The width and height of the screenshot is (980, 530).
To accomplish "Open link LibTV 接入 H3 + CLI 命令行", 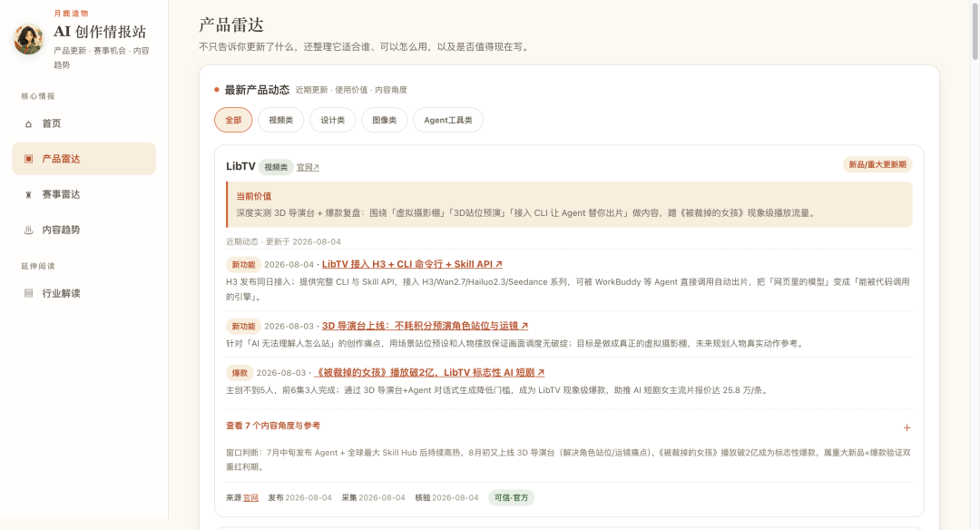I will click(412, 264).
